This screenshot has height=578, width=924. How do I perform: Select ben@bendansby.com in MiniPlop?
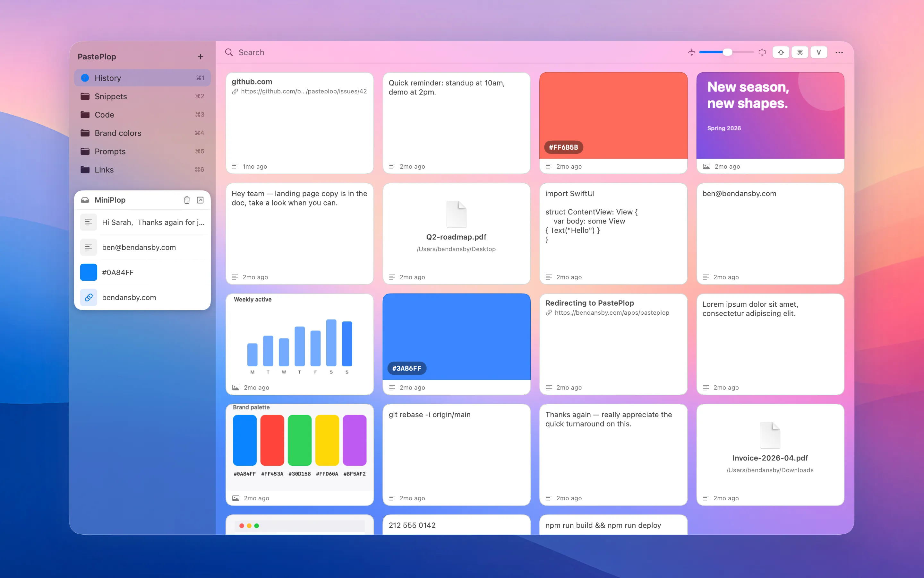pyautogui.click(x=142, y=247)
